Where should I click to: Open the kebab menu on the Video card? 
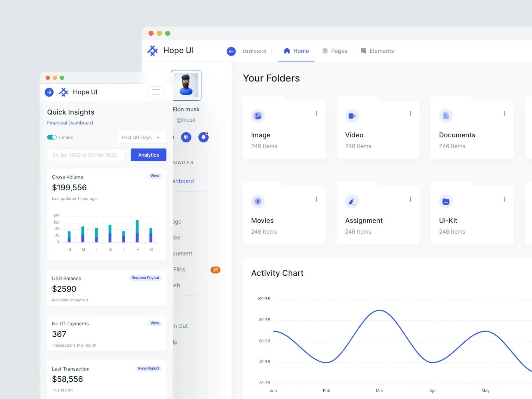click(410, 114)
